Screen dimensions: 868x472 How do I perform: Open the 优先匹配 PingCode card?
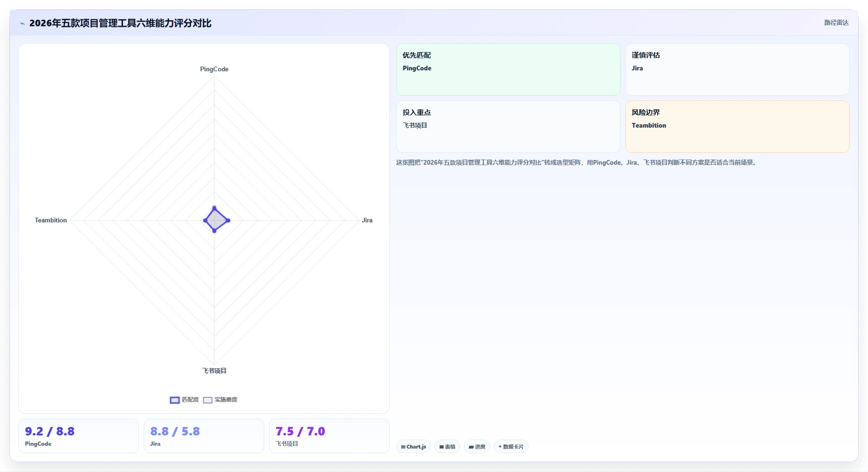[508, 69]
